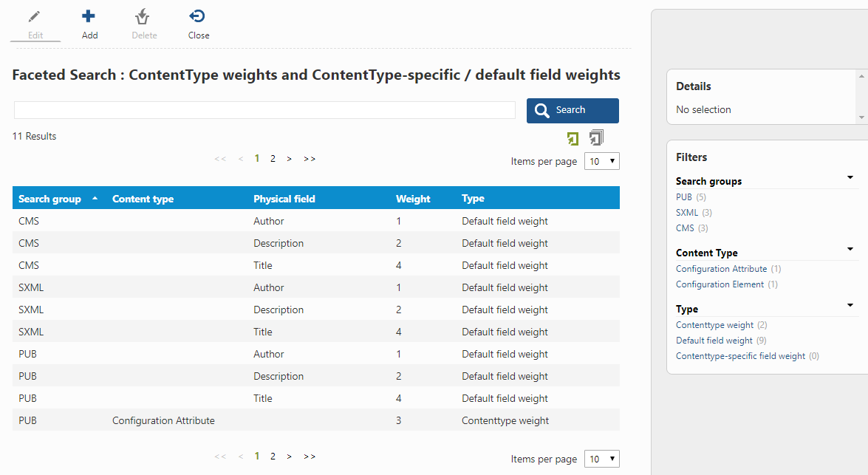Focus the search text field
Viewport: 868px width, 475px height.
click(x=264, y=109)
